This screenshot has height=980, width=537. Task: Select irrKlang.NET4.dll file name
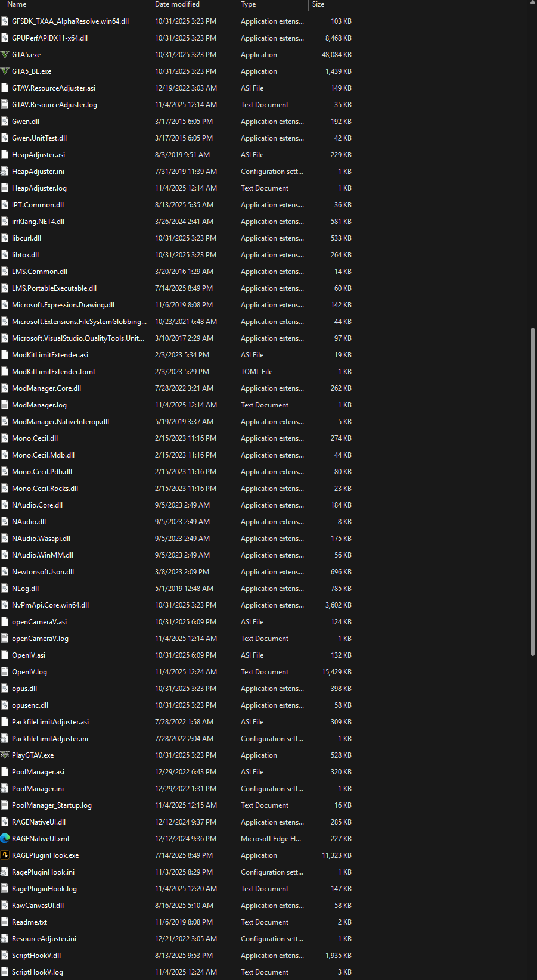38,222
